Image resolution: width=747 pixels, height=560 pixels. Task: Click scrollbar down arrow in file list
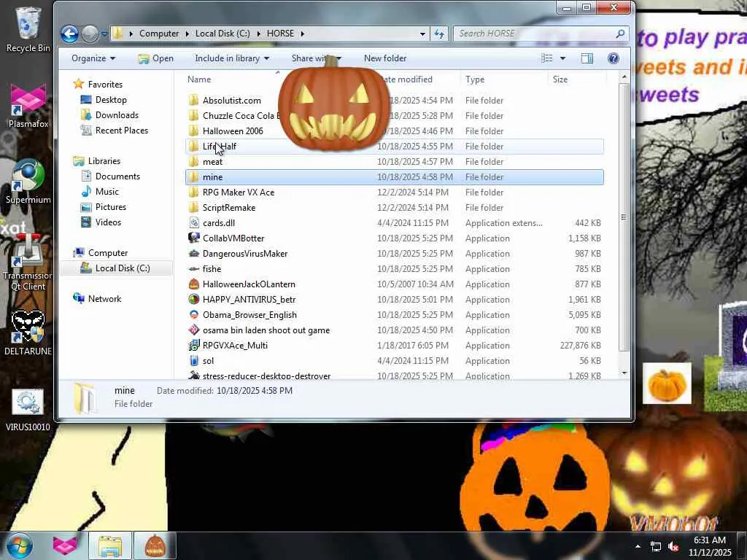(x=624, y=373)
